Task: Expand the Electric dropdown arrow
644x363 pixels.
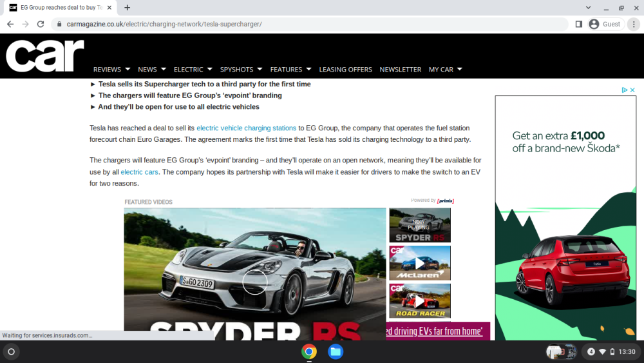Action: (x=210, y=69)
